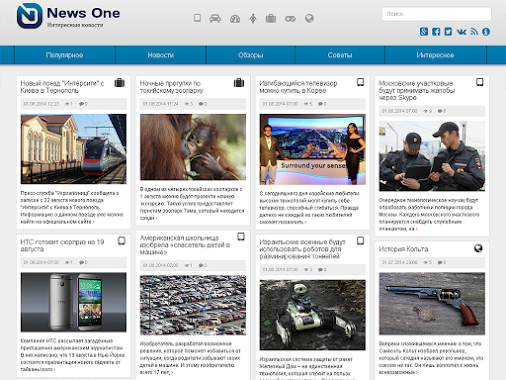
Task: Click the News One logo
Action: 68,16
